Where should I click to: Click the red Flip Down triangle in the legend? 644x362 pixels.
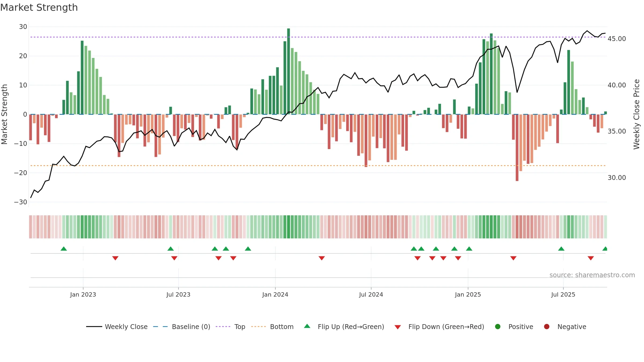398,327
